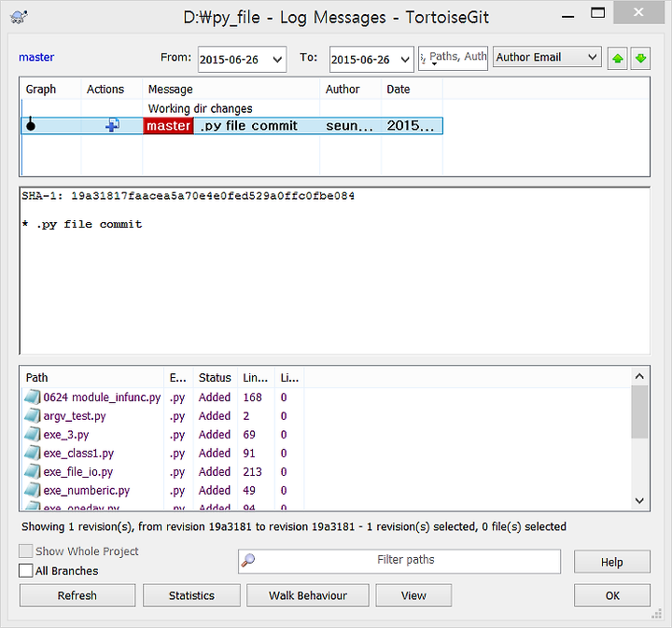This screenshot has height=628, width=672.
Task: Click the file list scrollbar thumb
Action: pos(639,412)
